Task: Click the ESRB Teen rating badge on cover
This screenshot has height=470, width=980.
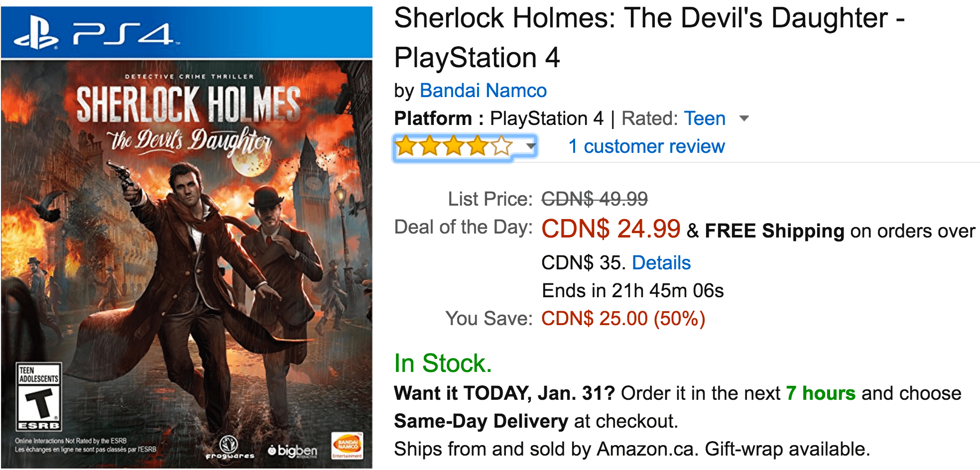Action: [39, 397]
